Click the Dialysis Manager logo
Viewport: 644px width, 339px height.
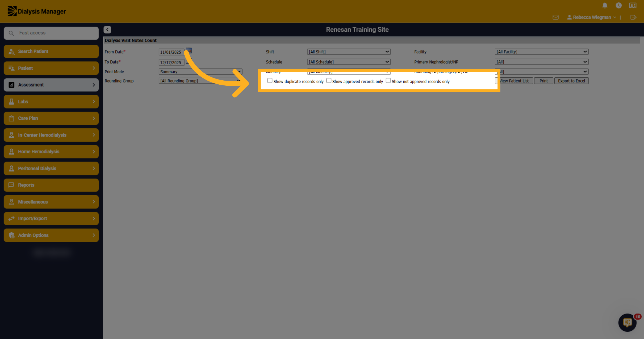point(37,11)
